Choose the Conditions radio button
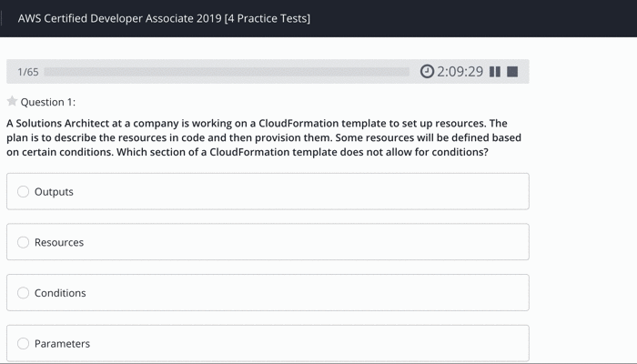The image size is (637, 364). [24, 293]
